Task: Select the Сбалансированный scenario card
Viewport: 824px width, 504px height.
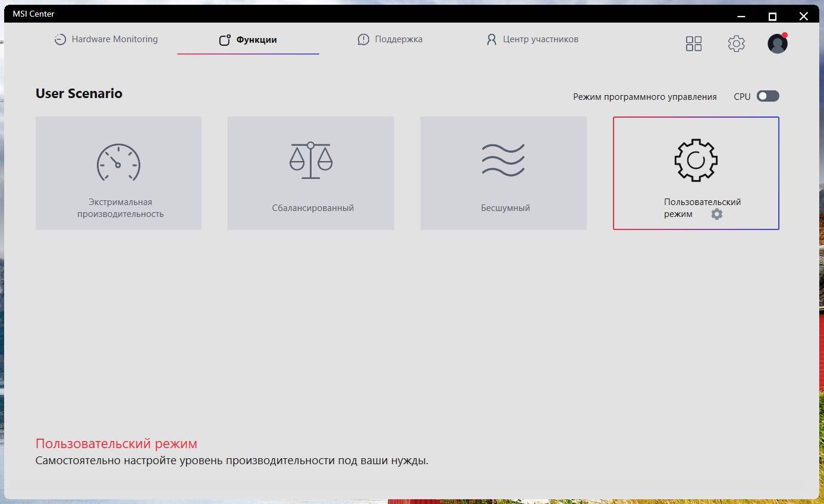Action: pos(311,173)
